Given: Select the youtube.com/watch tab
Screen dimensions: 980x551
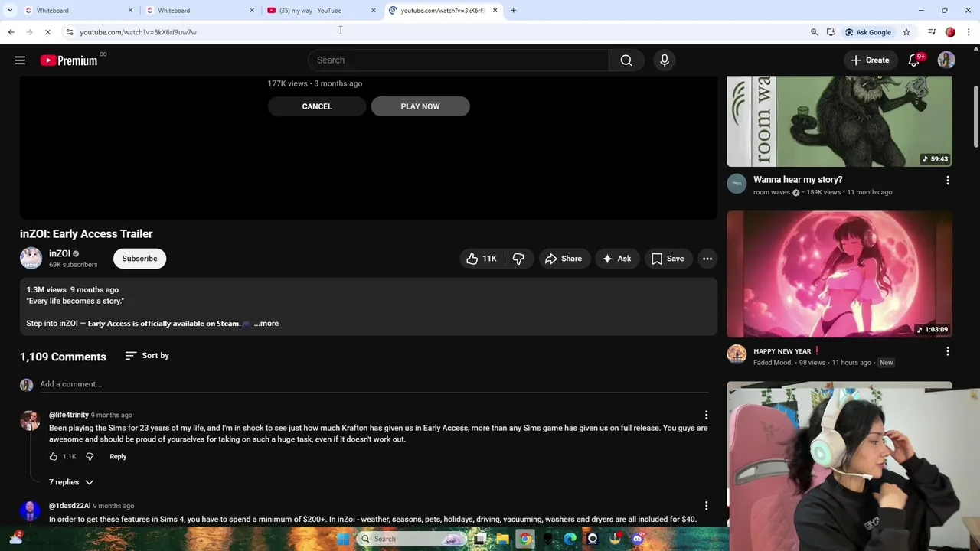Looking at the screenshot, I should [x=443, y=11].
